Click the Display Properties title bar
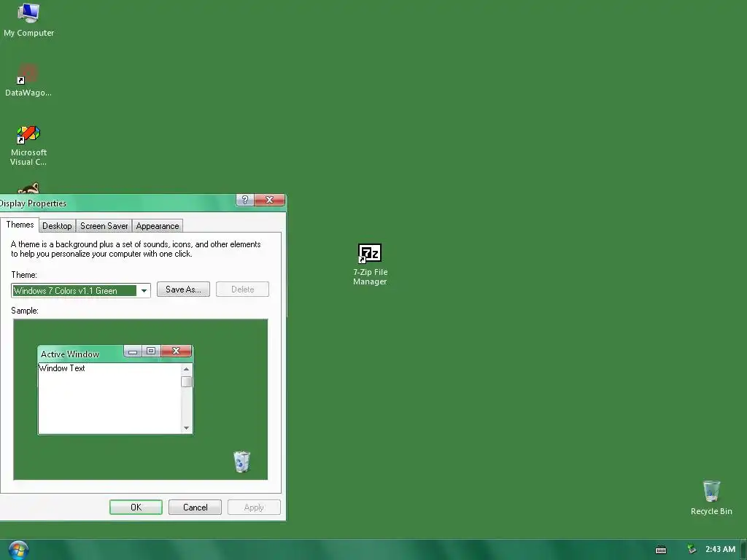Image resolution: width=747 pixels, height=560 pixels. coord(117,203)
